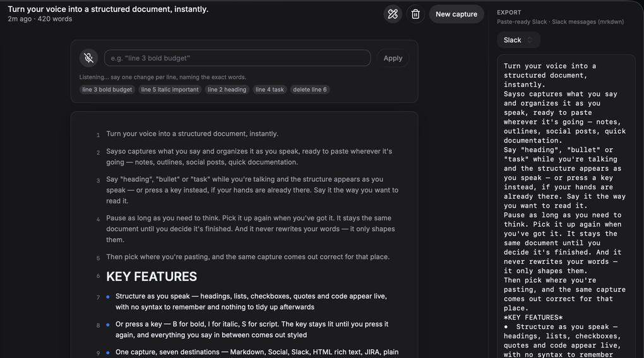Delete this capture with the trash icon
This screenshot has width=644, height=358.
pos(415,14)
